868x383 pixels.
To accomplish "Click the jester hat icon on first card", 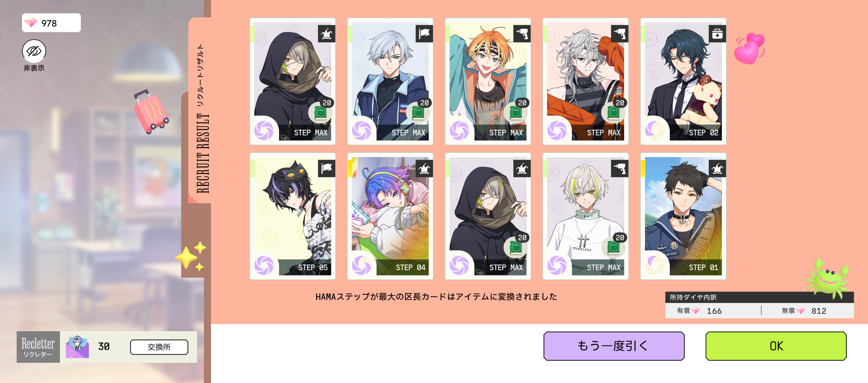I will pos(326,34).
